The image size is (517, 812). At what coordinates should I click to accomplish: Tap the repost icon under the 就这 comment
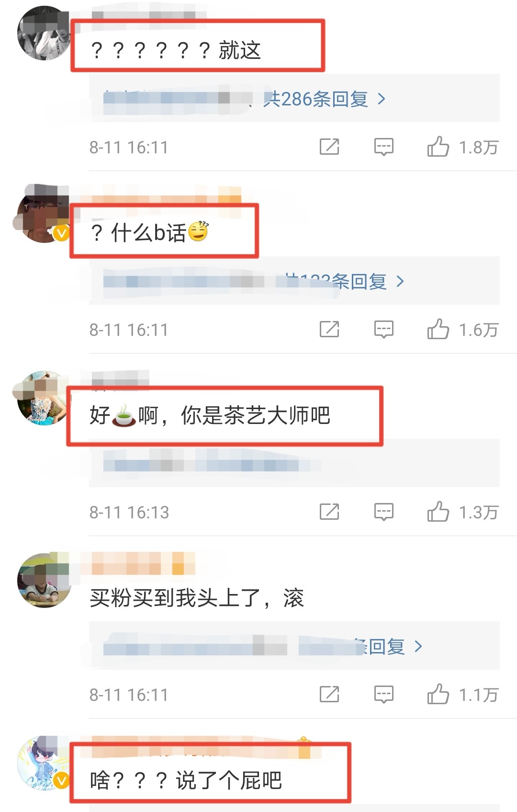(x=329, y=147)
